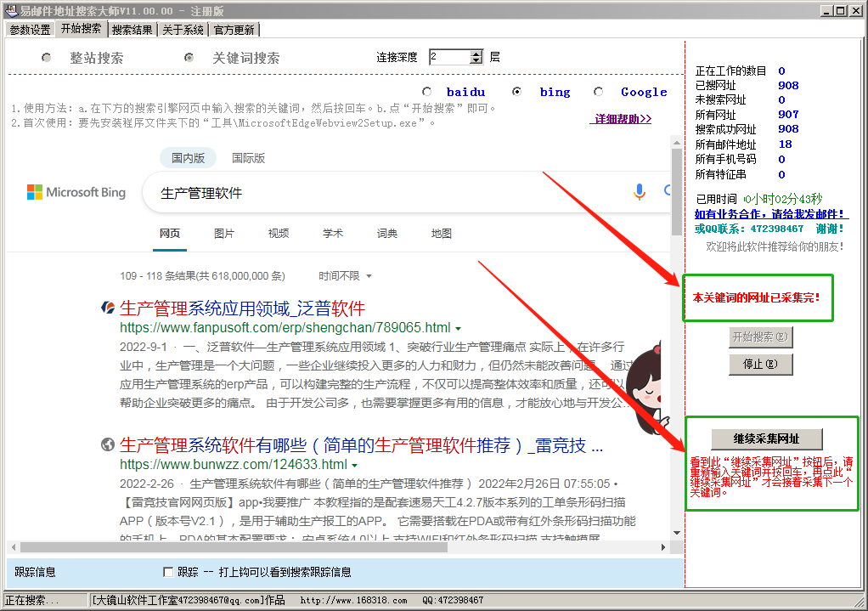The height and width of the screenshot is (611, 868).
Task: Open the 关于系统 tab
Action: tap(183, 30)
